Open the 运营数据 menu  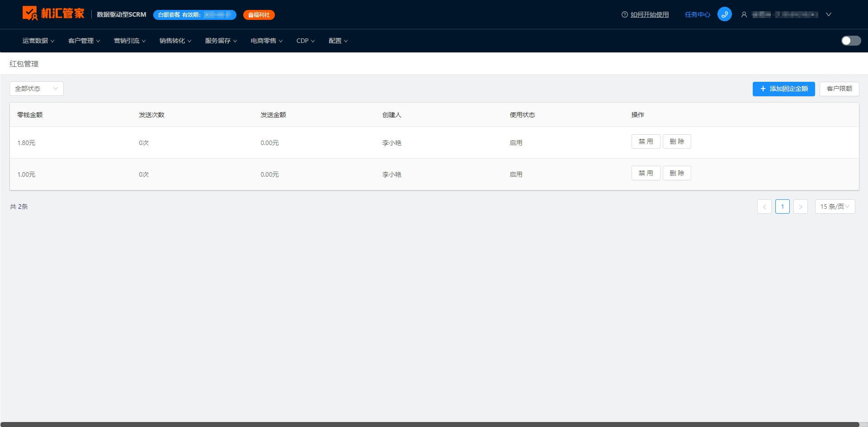(38, 41)
